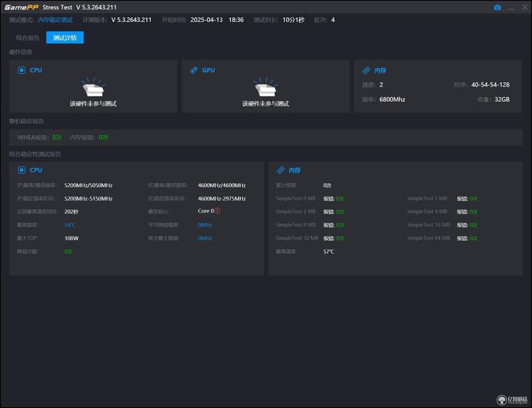Click the 单次最大降频 0MHz value
This screenshot has width=532, height=408.
click(x=205, y=238)
